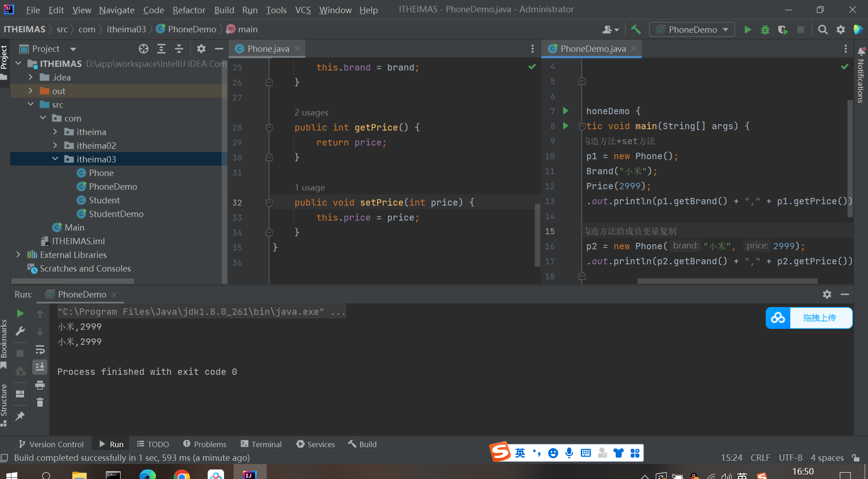Open the Services tool window
This screenshot has height=479, width=868.
click(x=315, y=444)
